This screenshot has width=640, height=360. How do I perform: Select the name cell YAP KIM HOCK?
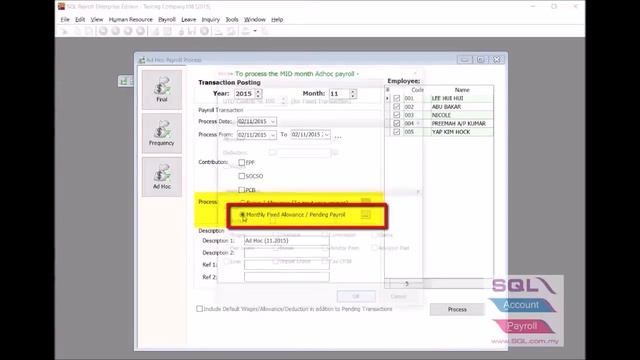(462, 132)
